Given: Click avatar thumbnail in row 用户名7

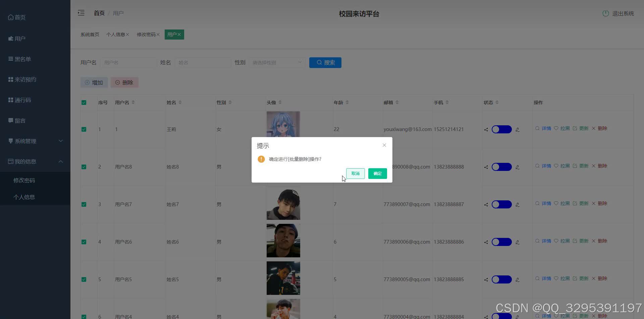Looking at the screenshot, I should [283, 203].
